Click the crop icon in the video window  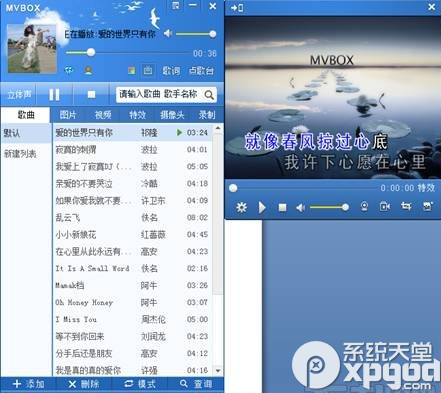click(406, 206)
